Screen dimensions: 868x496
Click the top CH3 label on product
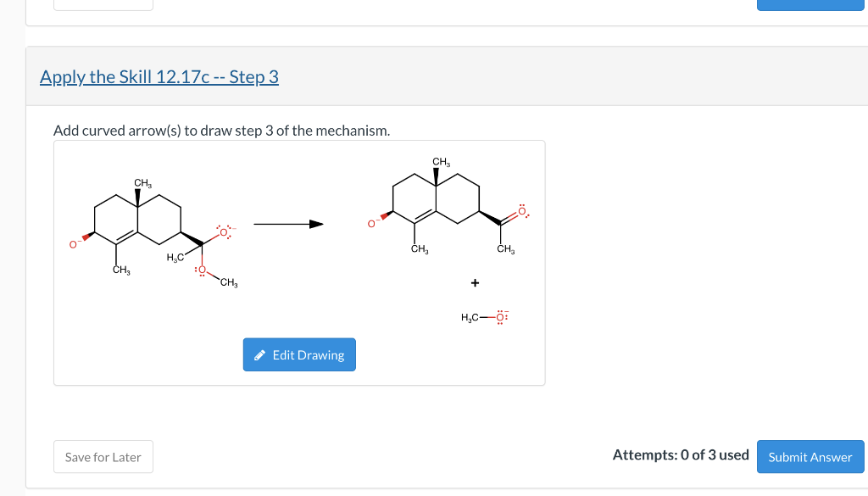coord(441,162)
